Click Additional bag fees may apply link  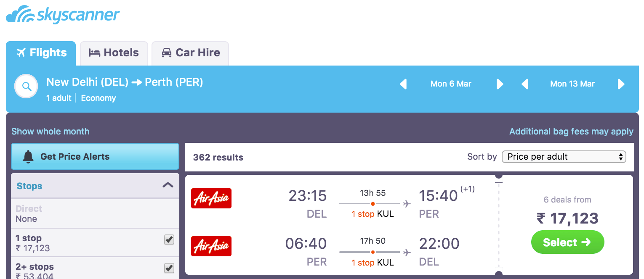point(571,132)
